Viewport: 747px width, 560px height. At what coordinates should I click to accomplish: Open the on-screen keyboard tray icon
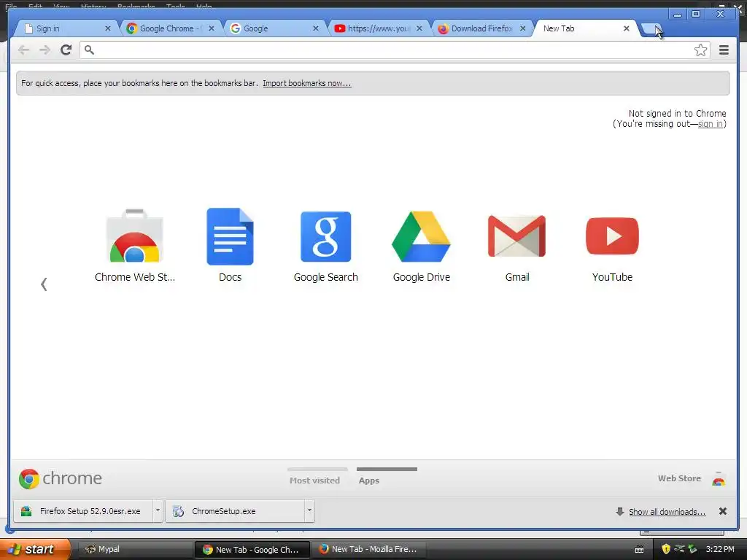(639, 550)
